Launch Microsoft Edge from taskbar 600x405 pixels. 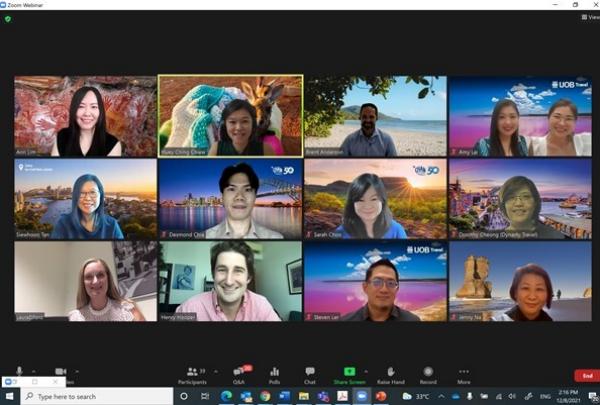pos(226,396)
